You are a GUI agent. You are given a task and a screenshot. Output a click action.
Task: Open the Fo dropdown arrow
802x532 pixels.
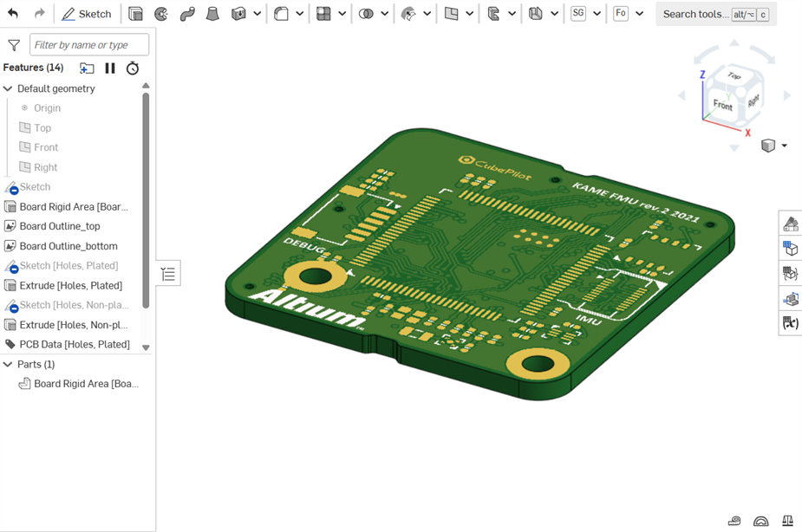(x=639, y=14)
